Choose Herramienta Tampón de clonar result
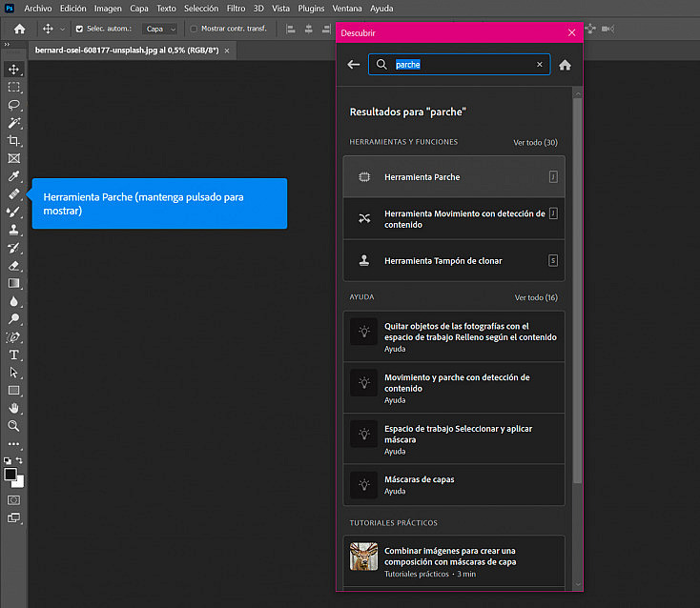 tap(454, 261)
